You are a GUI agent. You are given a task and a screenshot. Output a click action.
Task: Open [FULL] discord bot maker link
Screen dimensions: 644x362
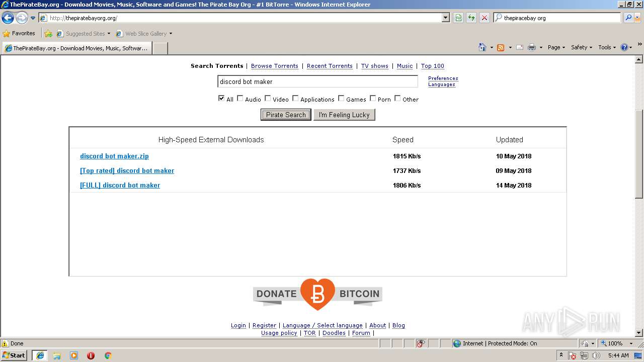[120, 185]
